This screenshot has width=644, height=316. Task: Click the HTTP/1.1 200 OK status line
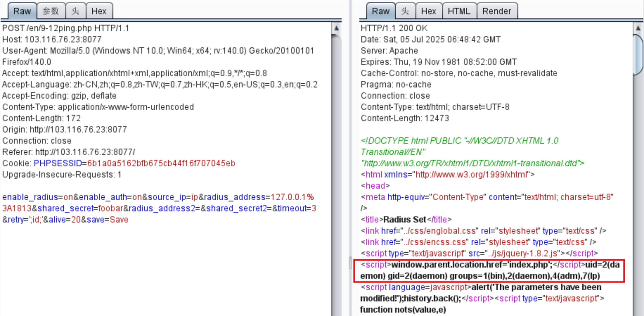[394, 28]
